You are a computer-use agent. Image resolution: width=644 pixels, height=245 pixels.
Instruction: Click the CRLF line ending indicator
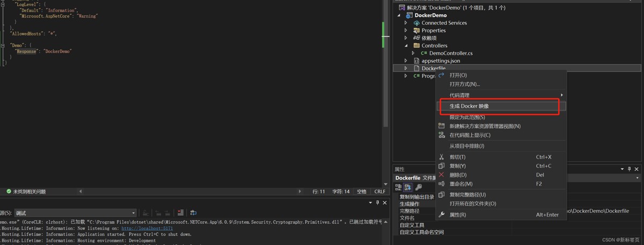click(380, 191)
